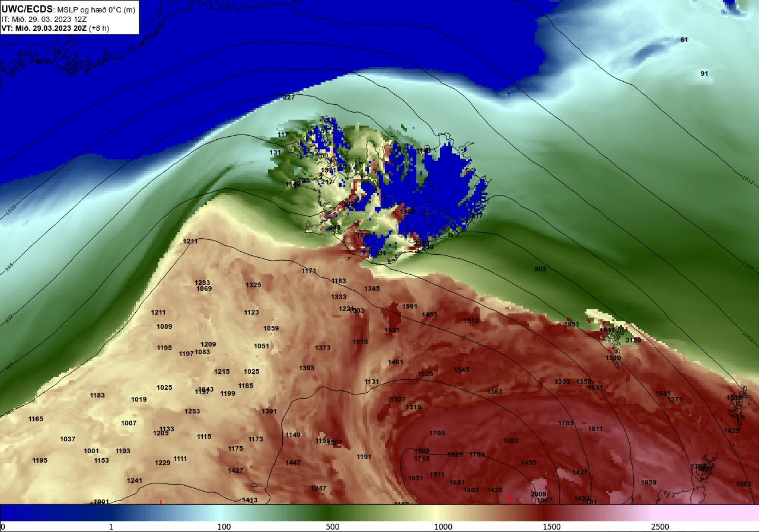This screenshot has height=532, width=759.
Task: Click the height value '3159' over the Faroe Islands
Action: click(x=633, y=340)
